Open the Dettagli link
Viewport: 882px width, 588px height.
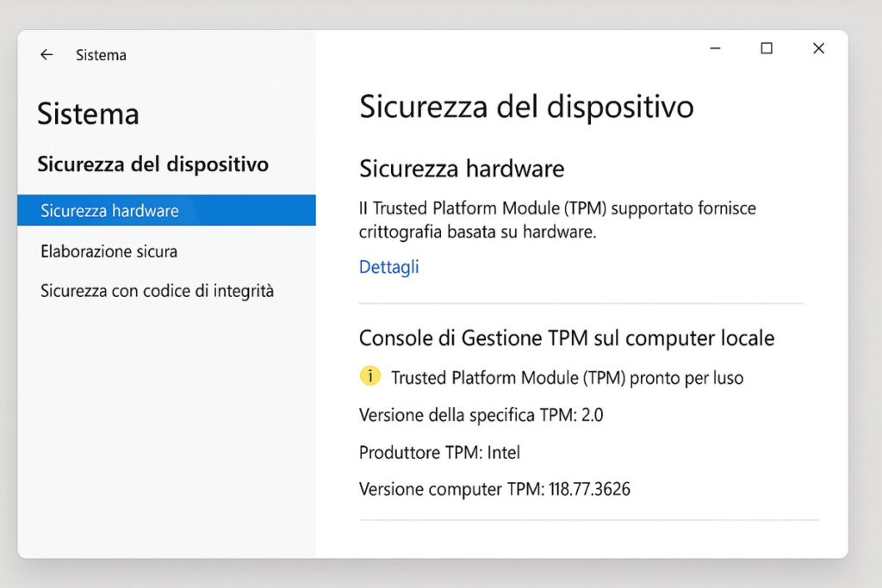click(388, 267)
